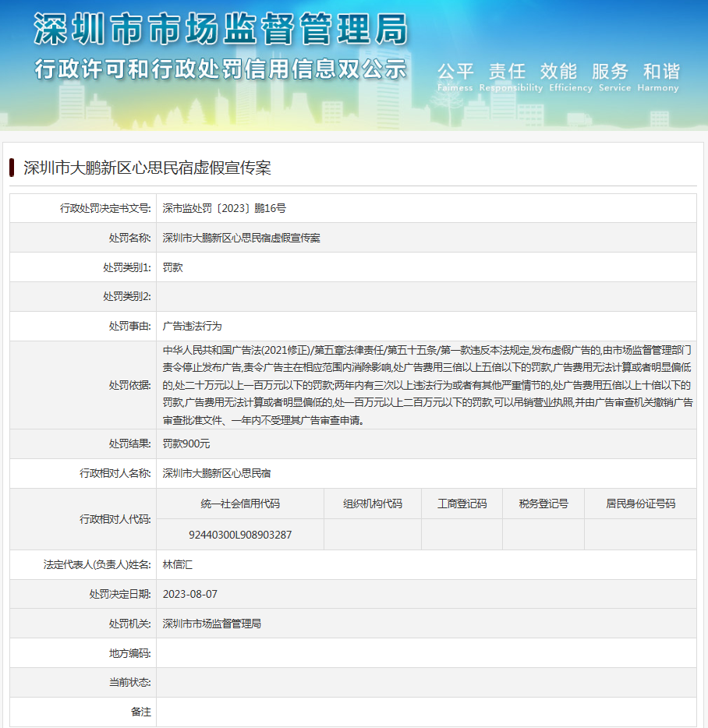This screenshot has height=728, width=708.
Task: Click the 处罚类别1 label
Action: 127,267
